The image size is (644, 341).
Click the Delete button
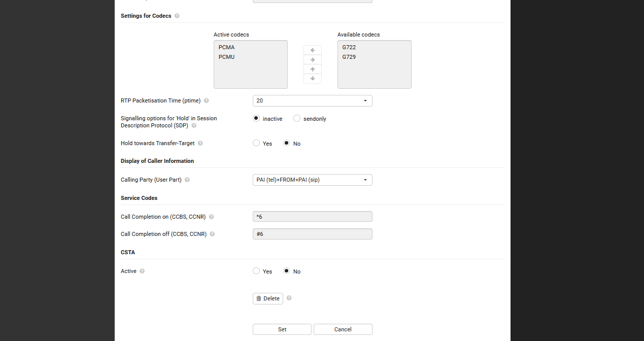point(268,298)
